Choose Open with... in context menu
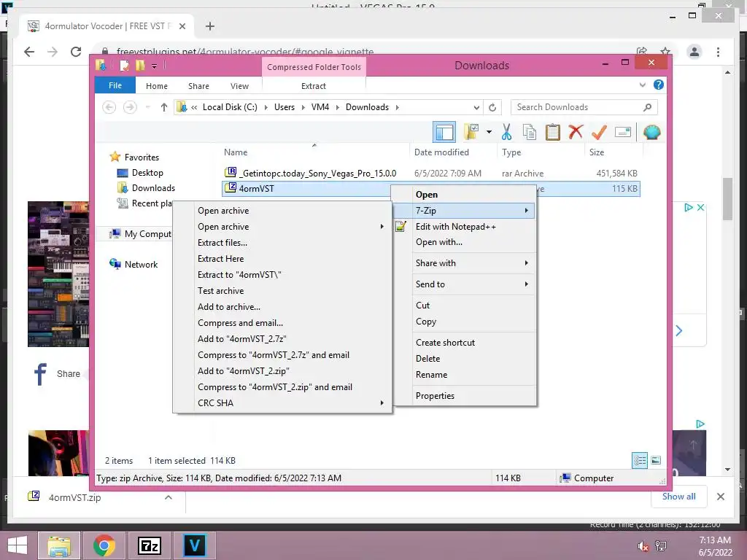Screen dimensions: 747x560 click(465, 242)
